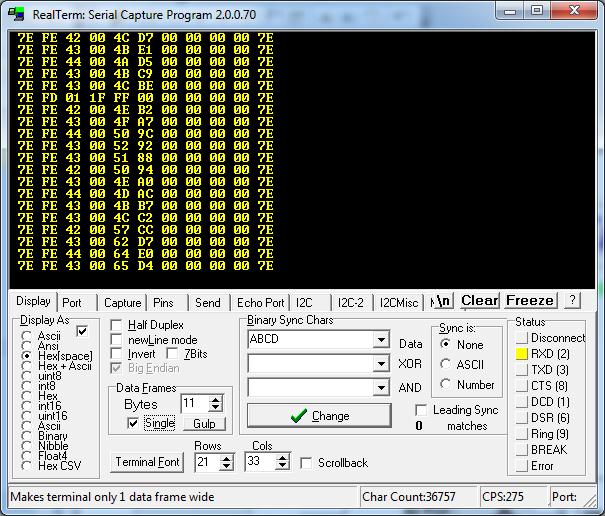Open the XOR combo box dropdown

point(380,364)
